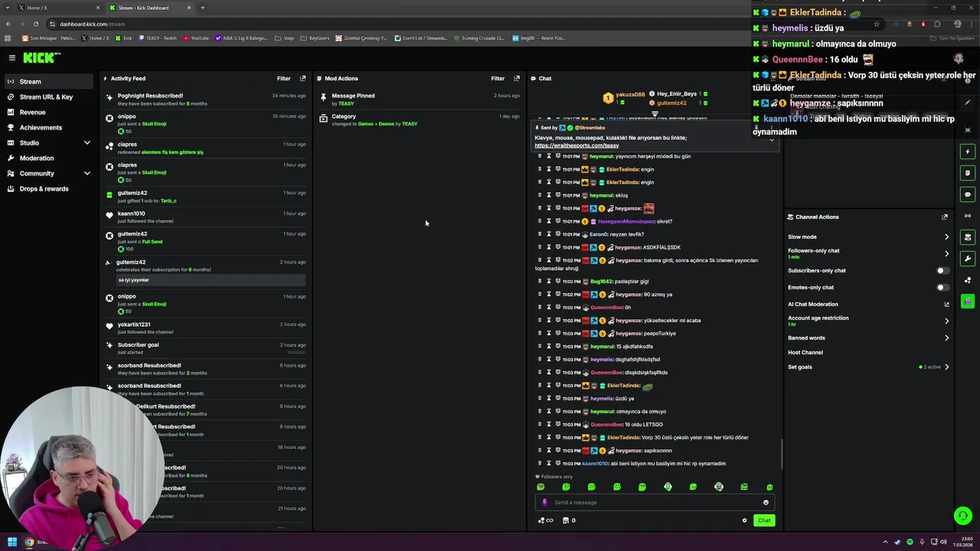Click the shop icon with 0 count

click(x=569, y=520)
